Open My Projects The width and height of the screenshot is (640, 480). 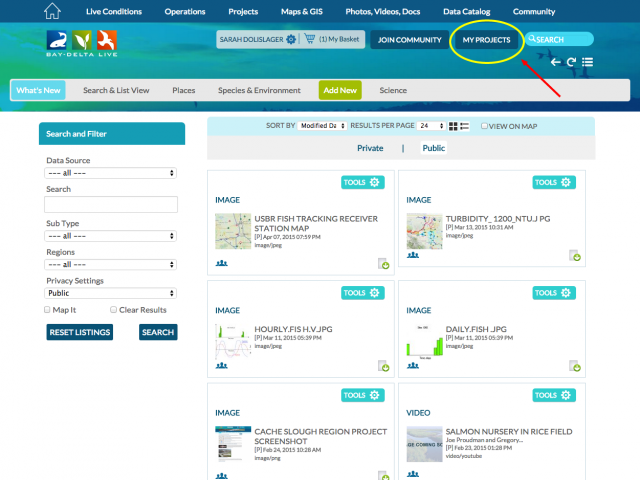click(x=487, y=40)
